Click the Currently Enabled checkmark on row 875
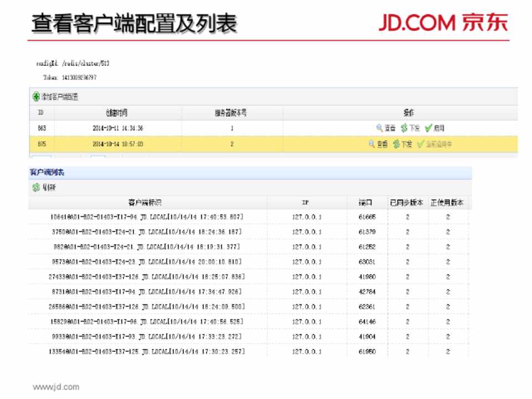This screenshot has height=399, width=532. click(421, 144)
